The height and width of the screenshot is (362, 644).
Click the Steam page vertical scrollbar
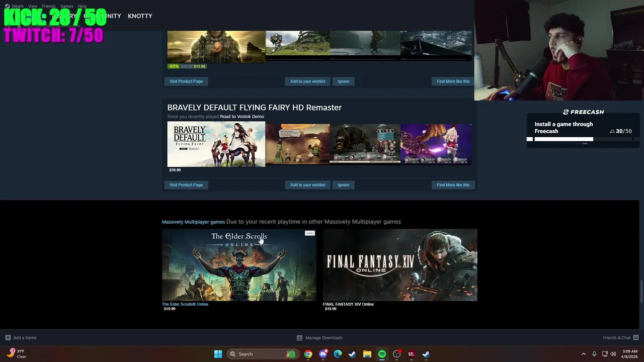(641, 291)
